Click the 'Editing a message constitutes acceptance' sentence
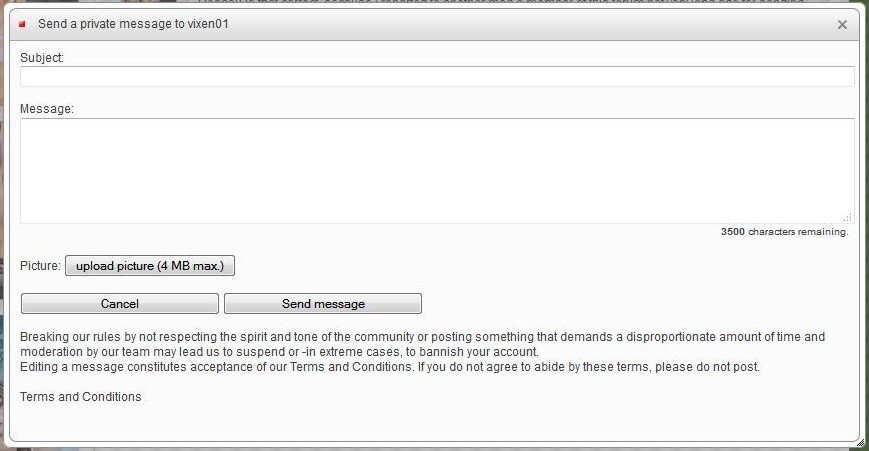Image resolution: width=869 pixels, height=451 pixels. pos(390,367)
